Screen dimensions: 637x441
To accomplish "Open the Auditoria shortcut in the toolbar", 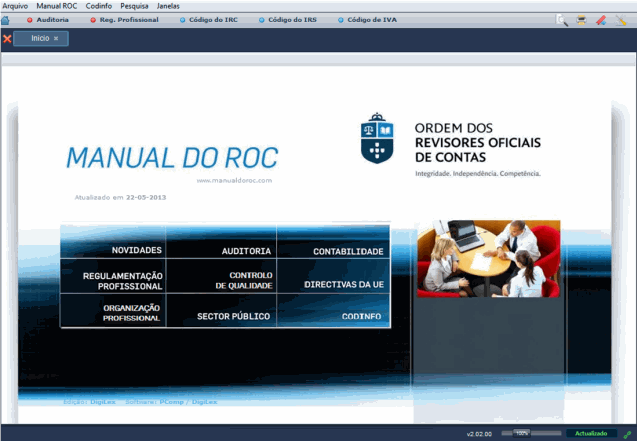I will [x=48, y=19].
